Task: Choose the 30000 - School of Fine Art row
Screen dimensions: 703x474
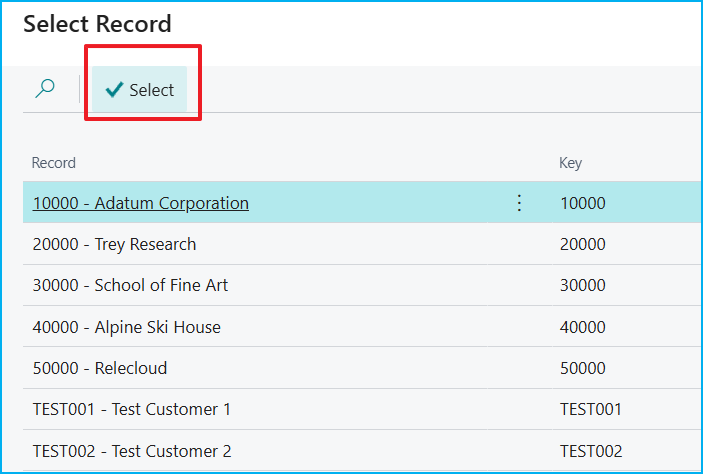Action: pos(130,285)
